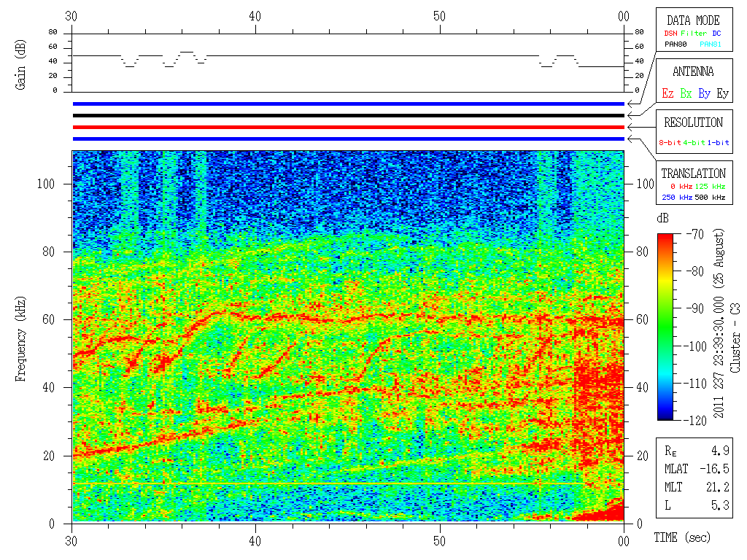Click the -90 value on the dB scale
This screenshot has height=560, width=747.
694,308
